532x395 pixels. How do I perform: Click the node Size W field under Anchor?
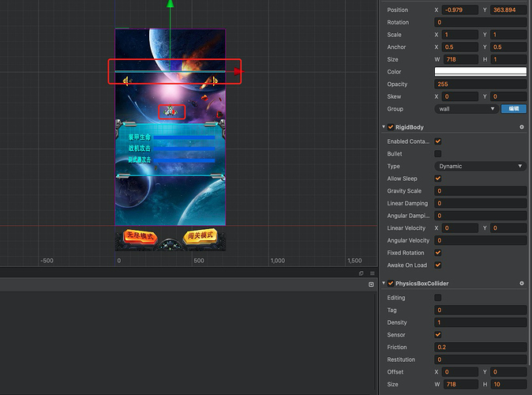click(461, 59)
